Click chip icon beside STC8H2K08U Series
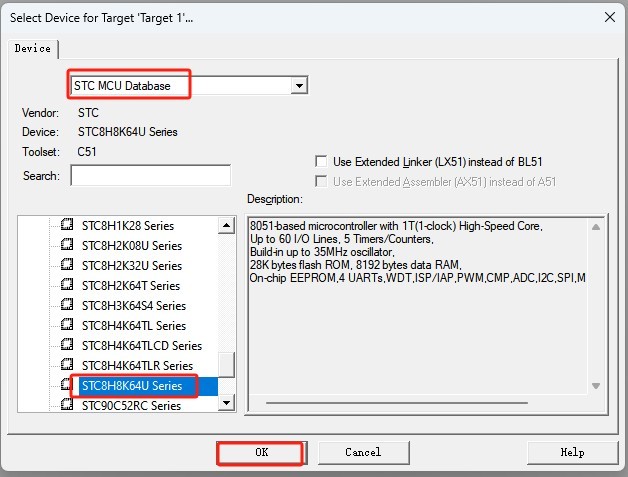Viewport: 628px width, 477px height. click(67, 245)
